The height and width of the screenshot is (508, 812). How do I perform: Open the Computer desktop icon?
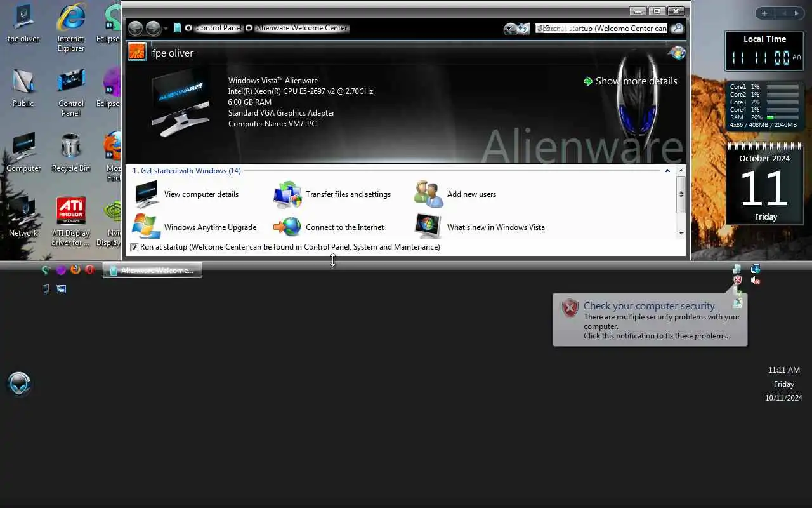pyautogui.click(x=23, y=152)
